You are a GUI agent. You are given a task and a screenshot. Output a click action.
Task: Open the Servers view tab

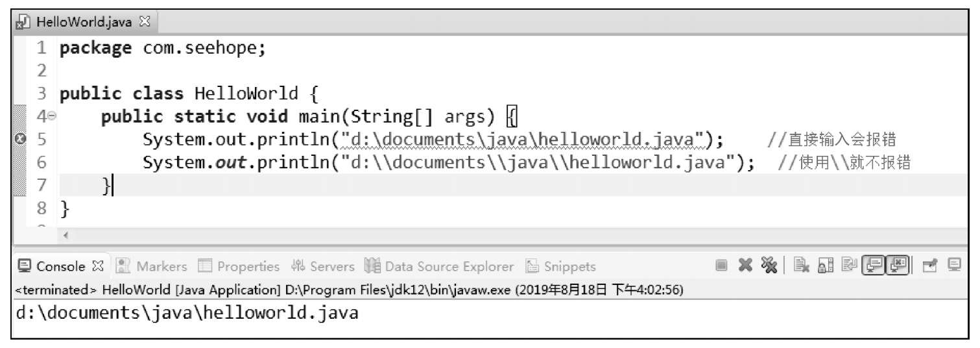pos(324,266)
